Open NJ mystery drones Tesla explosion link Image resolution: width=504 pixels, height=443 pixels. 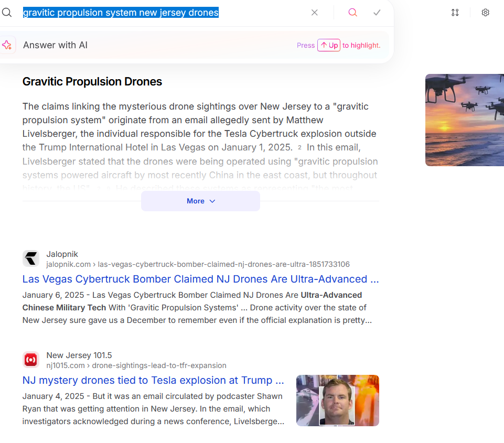click(x=153, y=380)
